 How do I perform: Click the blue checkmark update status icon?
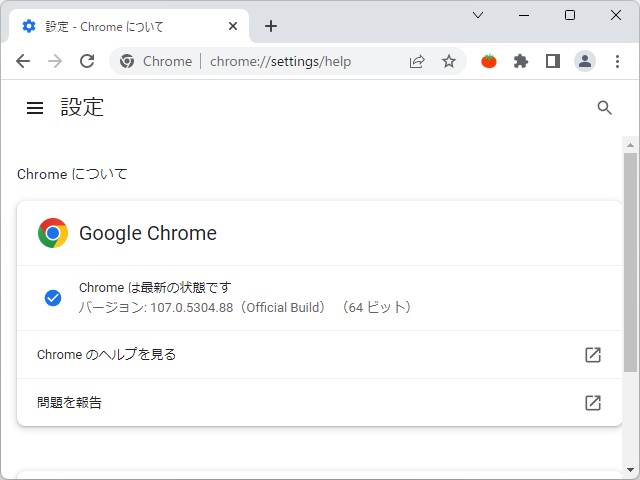(x=53, y=298)
